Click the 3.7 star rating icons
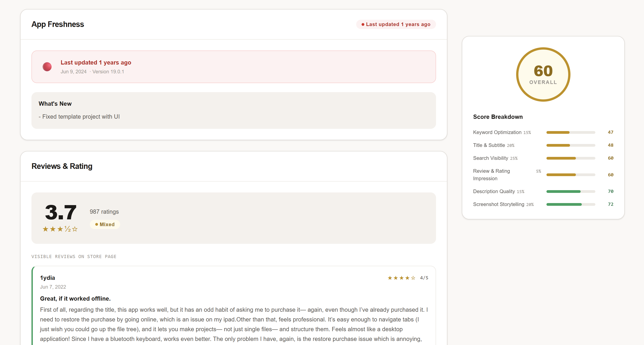This screenshot has height=345, width=644. [x=60, y=229]
